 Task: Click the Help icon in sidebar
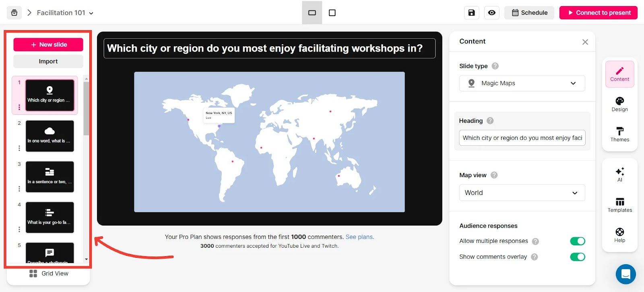(619, 235)
